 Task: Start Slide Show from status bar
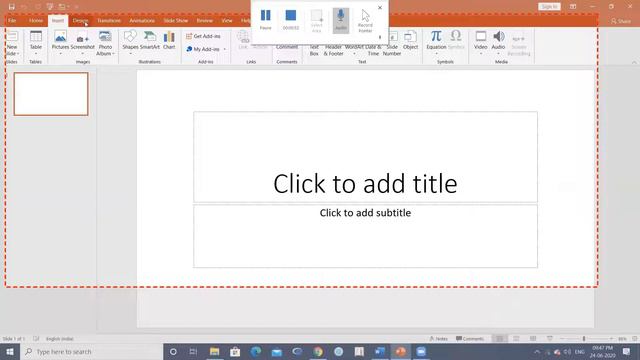coord(550,339)
